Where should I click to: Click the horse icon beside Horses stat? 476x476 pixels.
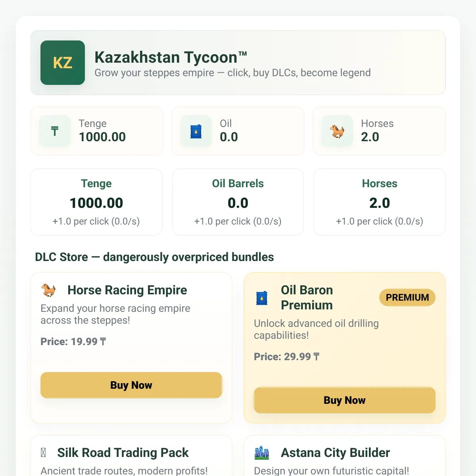point(337,131)
